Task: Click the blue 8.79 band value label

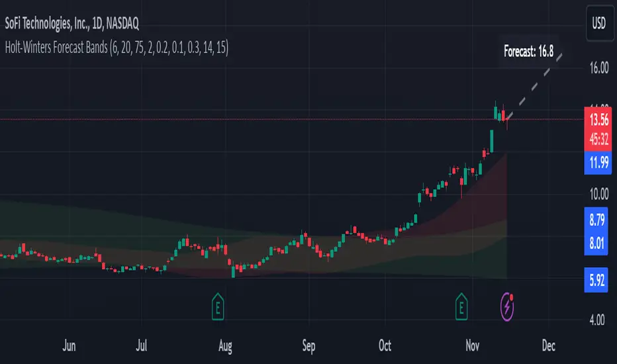Action: 596,220
